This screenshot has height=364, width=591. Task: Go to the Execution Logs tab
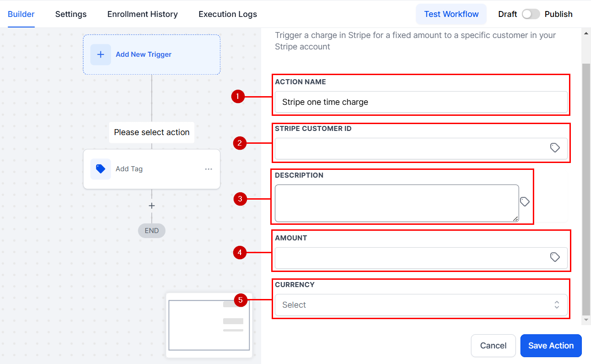pos(228,14)
